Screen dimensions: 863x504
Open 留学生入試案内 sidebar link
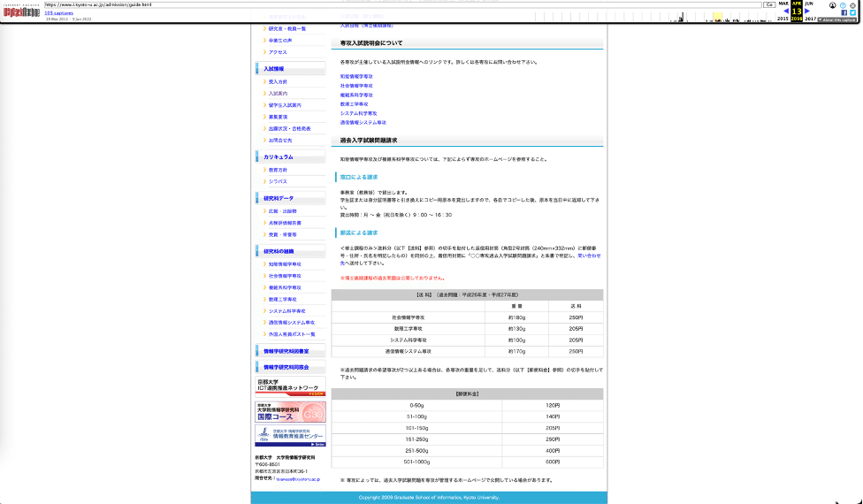click(x=285, y=105)
